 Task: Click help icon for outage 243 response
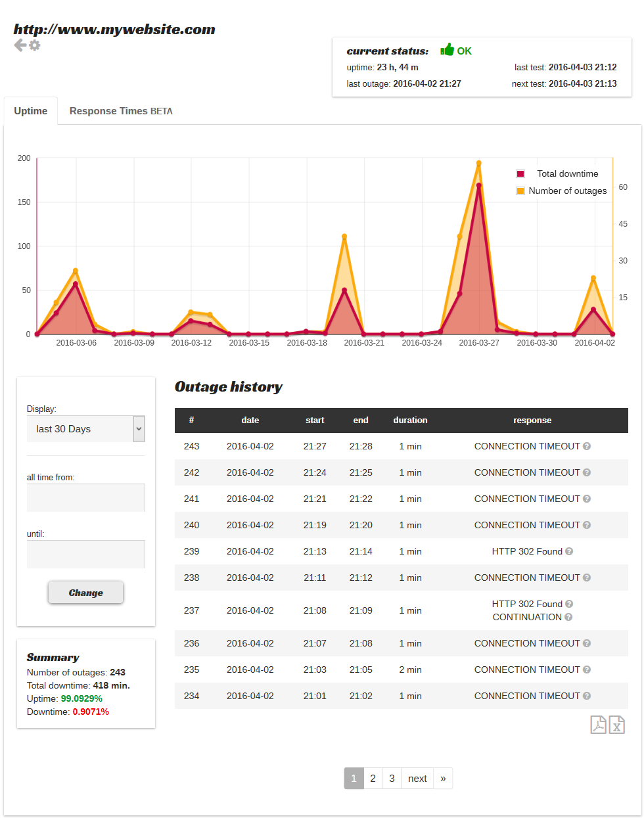coord(587,446)
